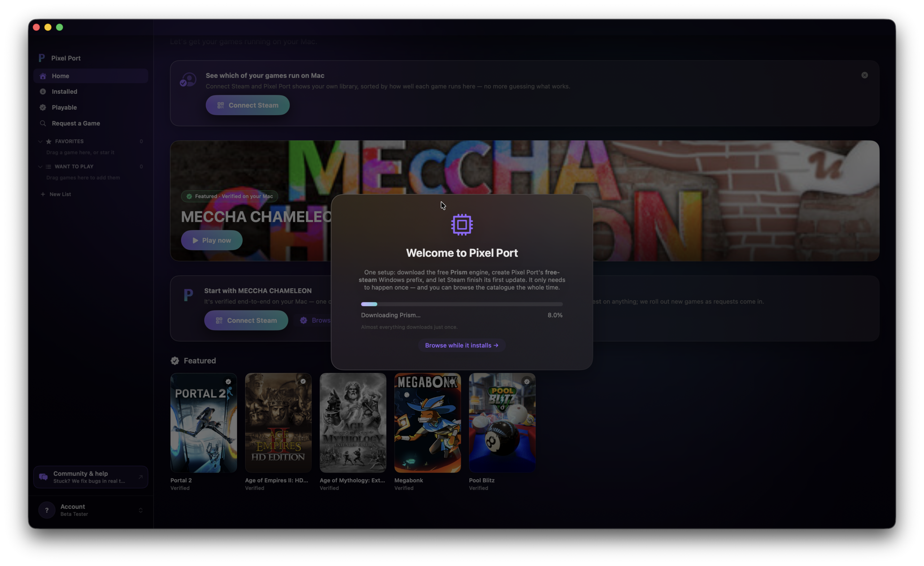Click the QR icon on the top Connect Steam button
The width and height of the screenshot is (924, 566).
(221, 105)
